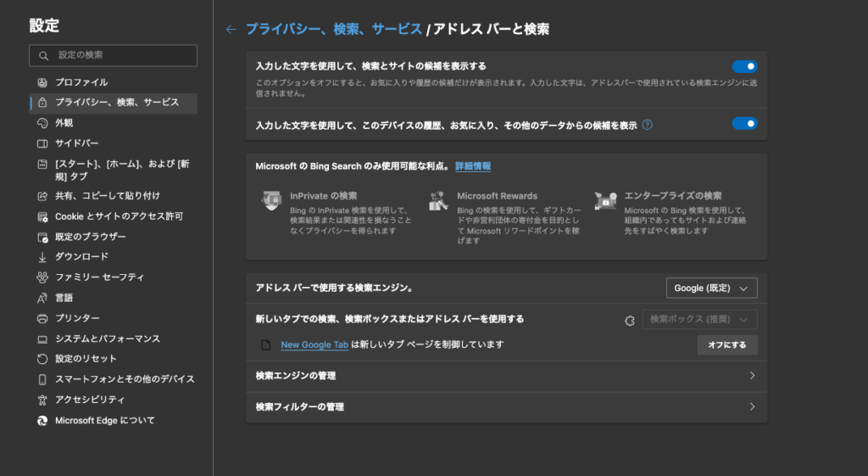Click the プロファイル icon in the sidebar
The image size is (868, 476).
(42, 82)
